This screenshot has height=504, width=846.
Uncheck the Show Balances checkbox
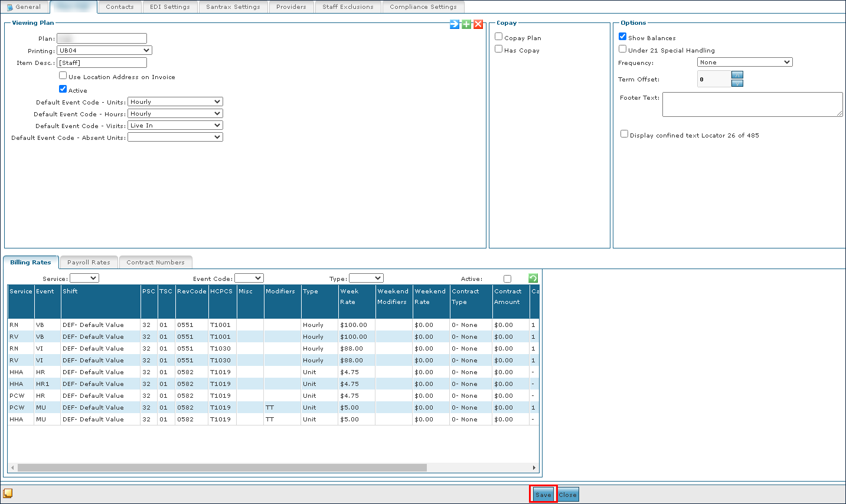622,37
